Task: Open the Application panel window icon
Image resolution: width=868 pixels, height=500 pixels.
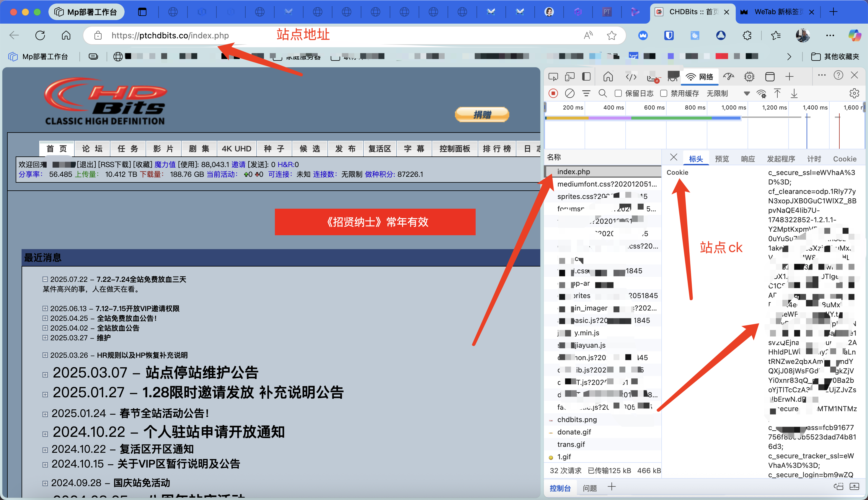Action: (770, 76)
